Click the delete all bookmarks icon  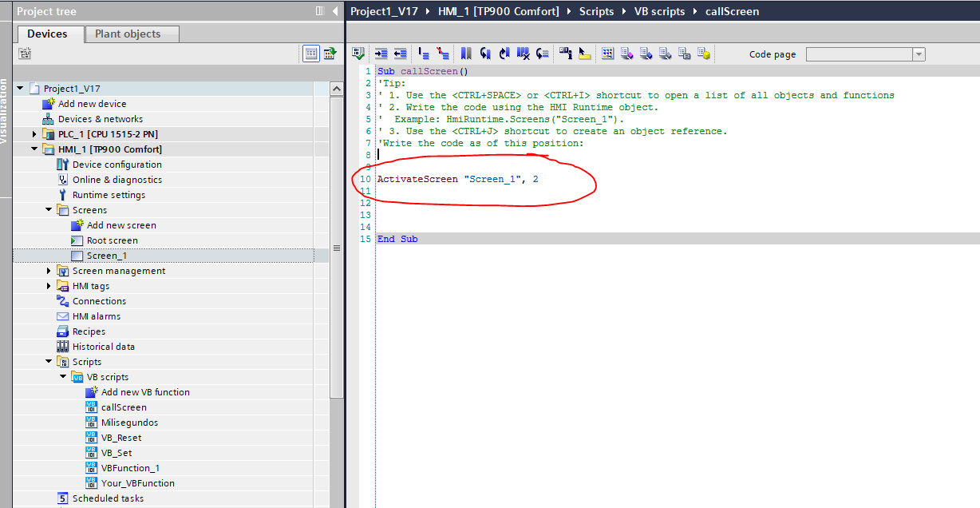point(524,54)
